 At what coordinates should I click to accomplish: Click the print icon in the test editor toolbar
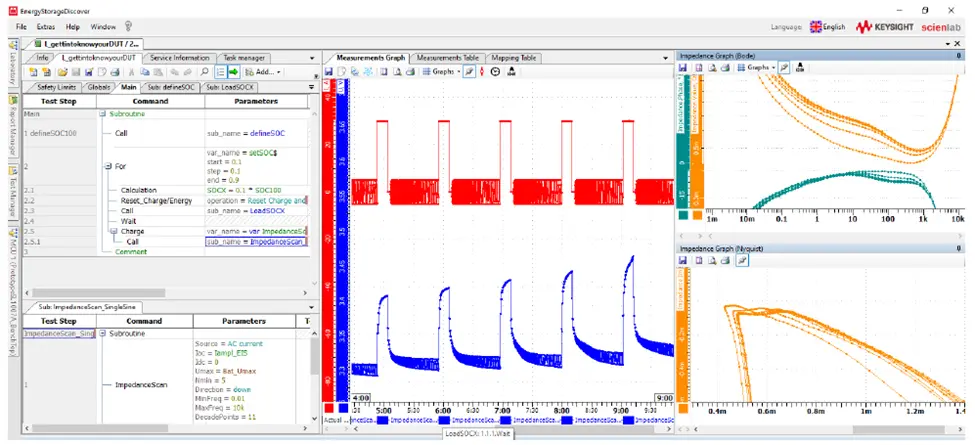(115, 71)
